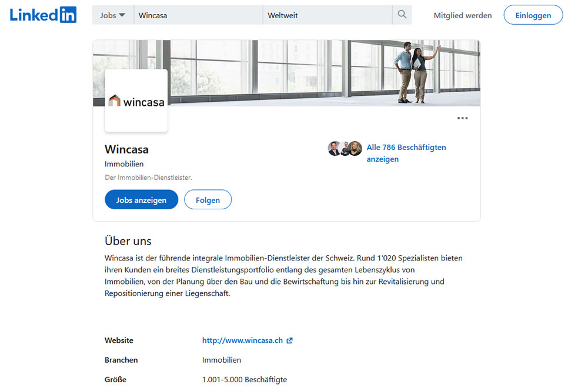This screenshot has height=391, width=588.
Task: Expand the Jobs search category dropdown
Action: point(112,15)
